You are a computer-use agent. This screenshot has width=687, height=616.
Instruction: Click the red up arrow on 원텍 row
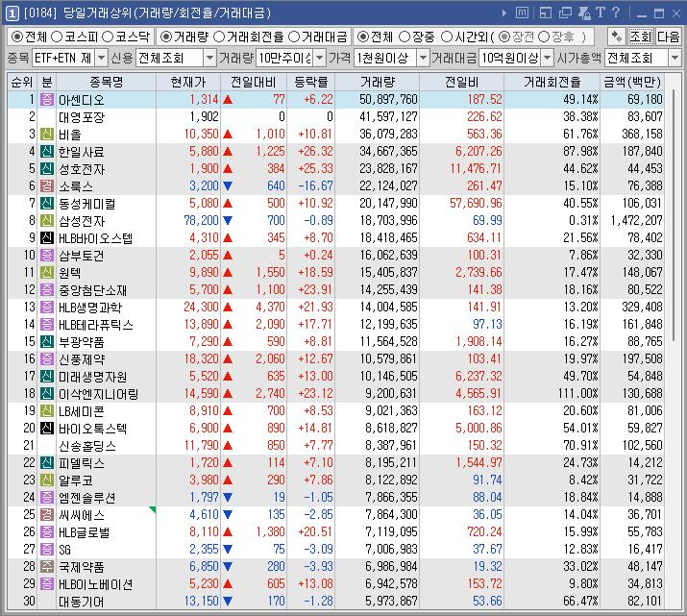point(228,273)
